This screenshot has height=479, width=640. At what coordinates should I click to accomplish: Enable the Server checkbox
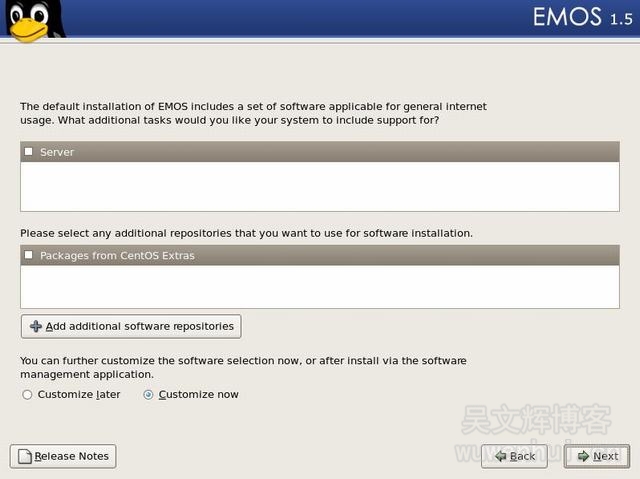click(28, 152)
